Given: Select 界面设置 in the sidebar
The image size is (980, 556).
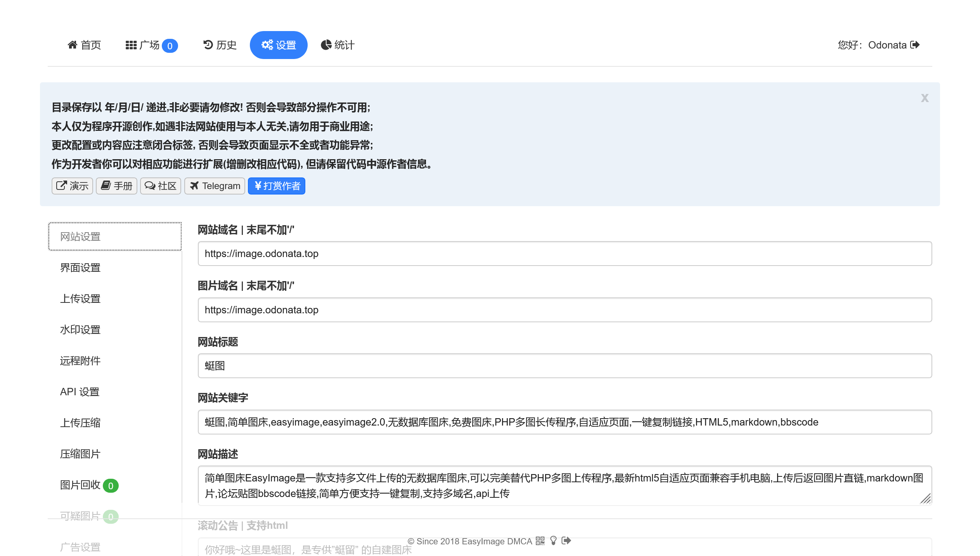Looking at the screenshot, I should coord(115,268).
